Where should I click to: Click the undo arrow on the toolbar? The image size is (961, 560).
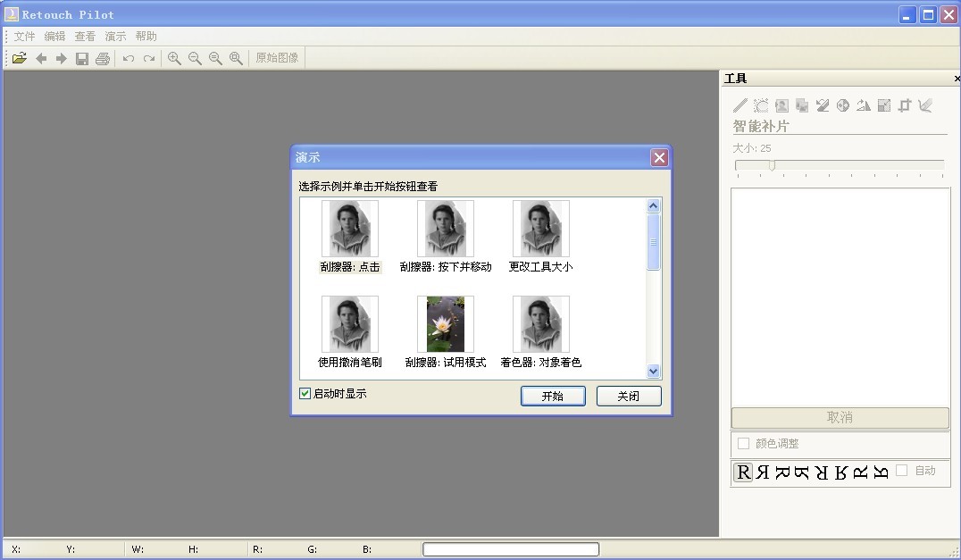pyautogui.click(x=127, y=57)
